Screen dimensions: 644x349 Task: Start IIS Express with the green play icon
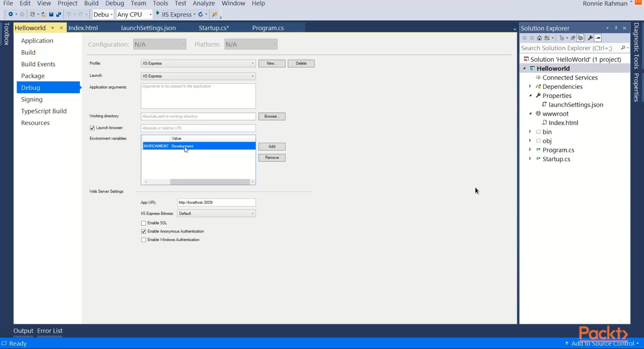[x=158, y=14]
